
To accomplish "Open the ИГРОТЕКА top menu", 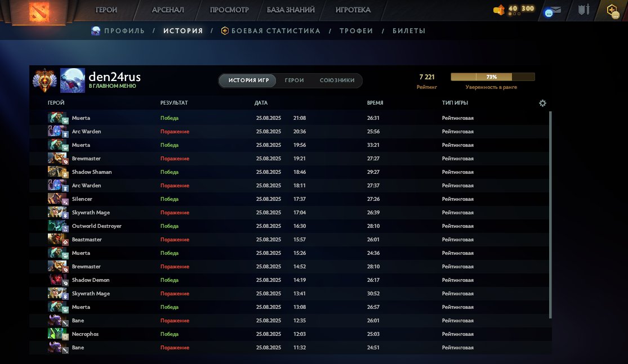I will tap(353, 10).
